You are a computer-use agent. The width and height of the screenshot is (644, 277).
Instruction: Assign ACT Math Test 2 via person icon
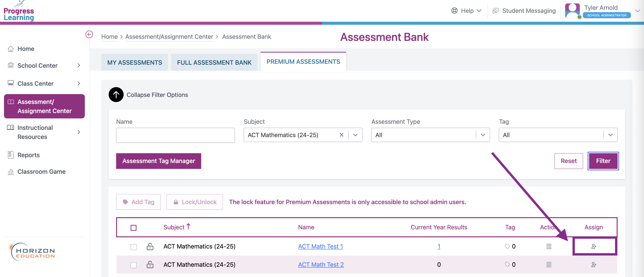[x=594, y=265]
